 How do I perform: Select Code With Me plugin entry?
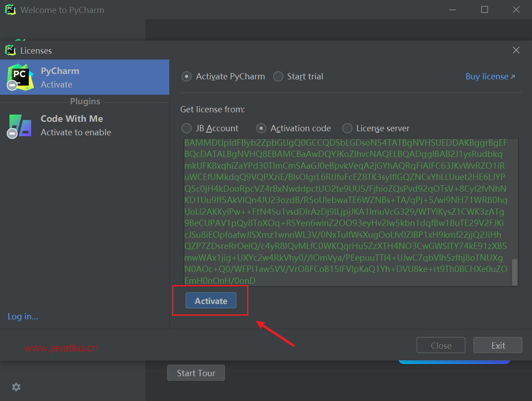pyautogui.click(x=84, y=125)
